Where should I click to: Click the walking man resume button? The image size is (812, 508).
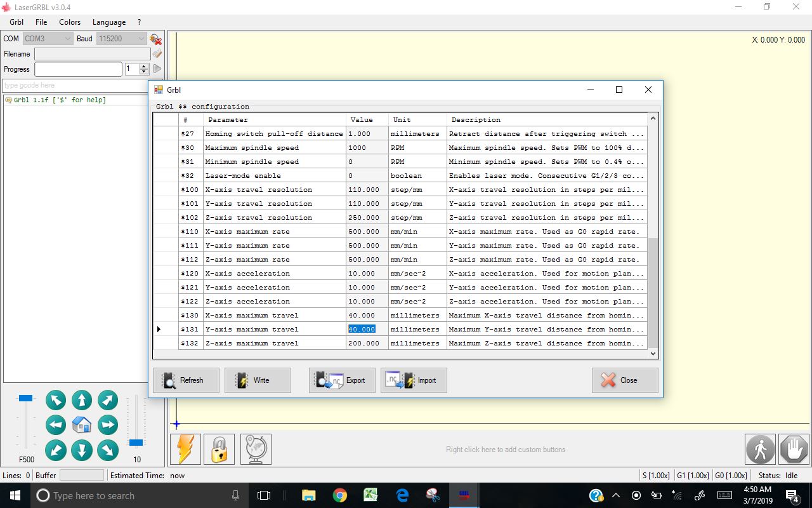[x=760, y=450]
